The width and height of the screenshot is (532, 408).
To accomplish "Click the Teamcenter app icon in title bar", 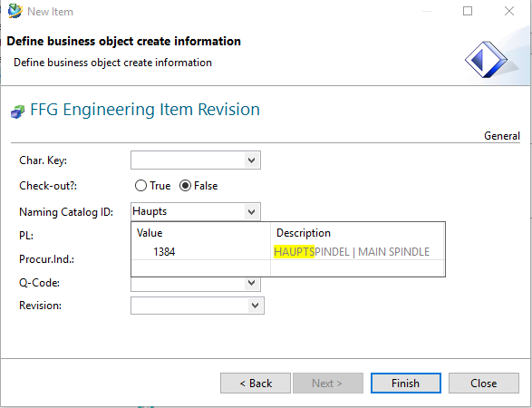I will pyautogui.click(x=15, y=11).
